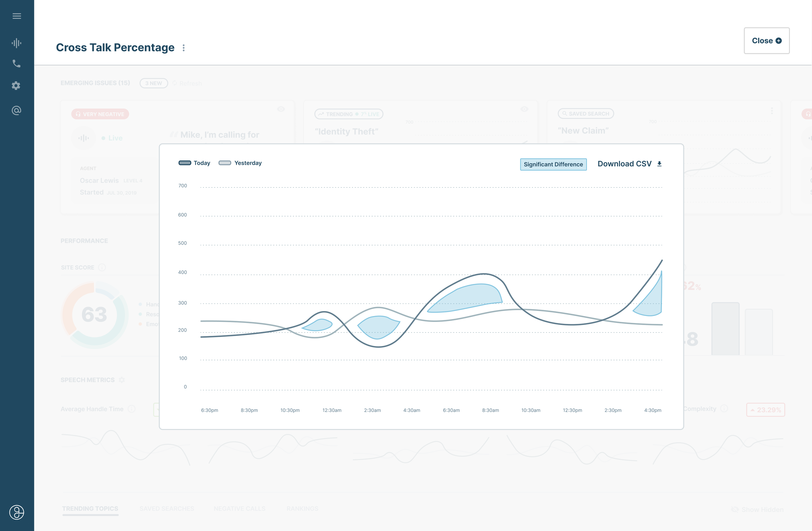The width and height of the screenshot is (812, 531).
Task: Open the hamburger navigation menu
Action: coord(17,16)
